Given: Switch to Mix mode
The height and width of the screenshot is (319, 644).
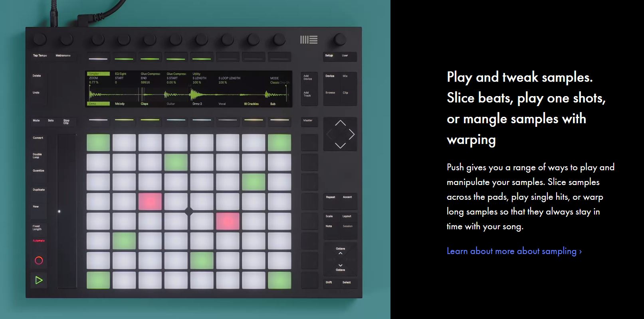Looking at the screenshot, I should coord(345,76).
